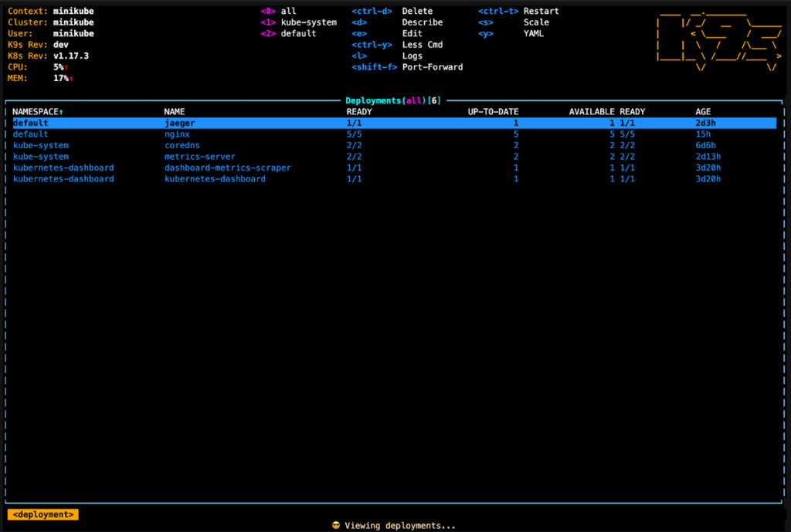Select the metrics-server deployment name
791x532 pixels.
click(x=200, y=156)
